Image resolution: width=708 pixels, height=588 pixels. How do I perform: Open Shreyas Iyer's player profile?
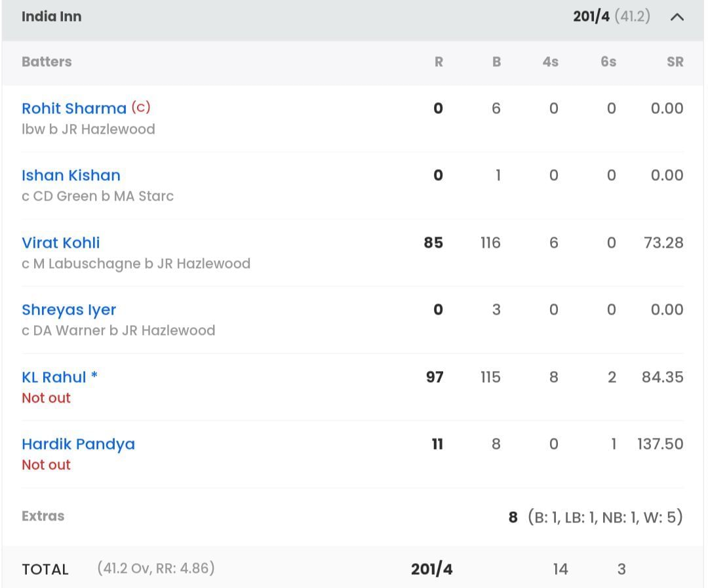(x=69, y=309)
